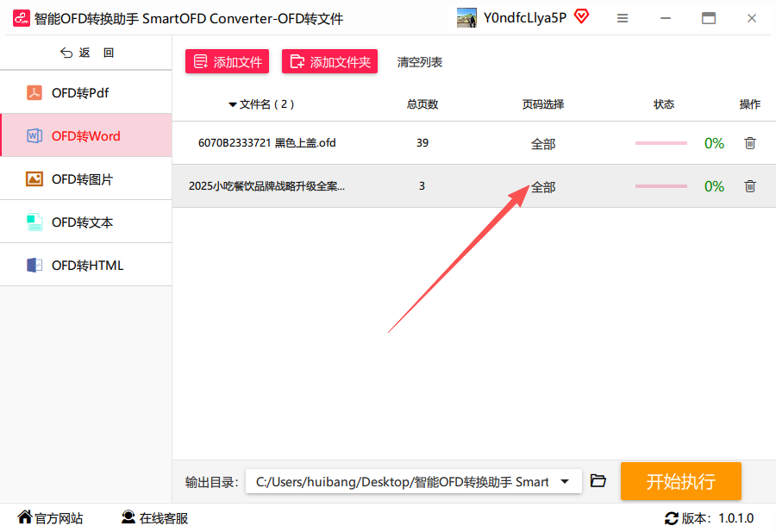The image size is (776, 532).
Task: Open 在线客服 online support
Action: click(x=155, y=518)
